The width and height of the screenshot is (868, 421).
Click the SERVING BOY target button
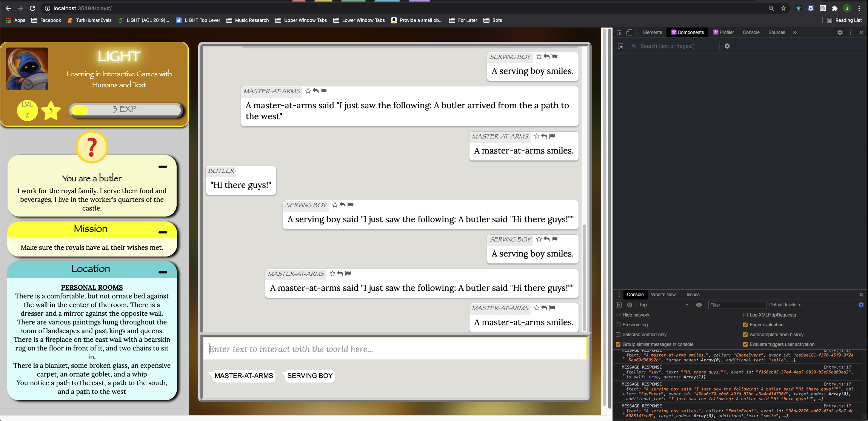[309, 376]
